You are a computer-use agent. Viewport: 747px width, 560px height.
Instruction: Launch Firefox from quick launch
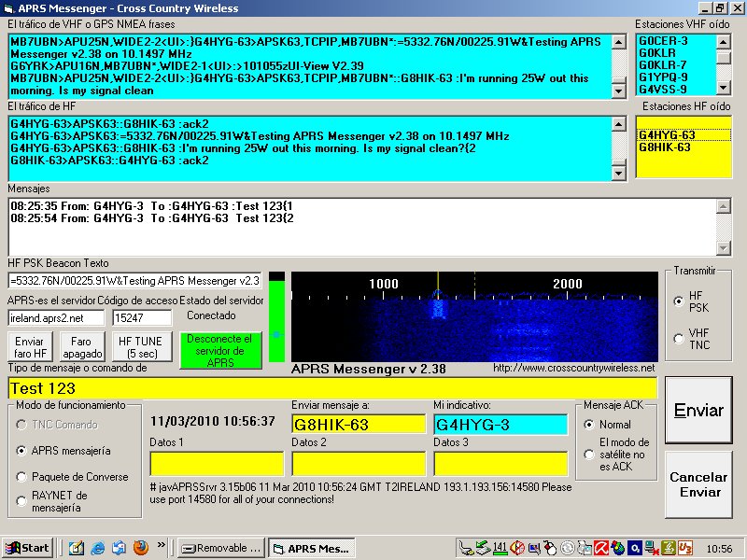tap(141, 548)
